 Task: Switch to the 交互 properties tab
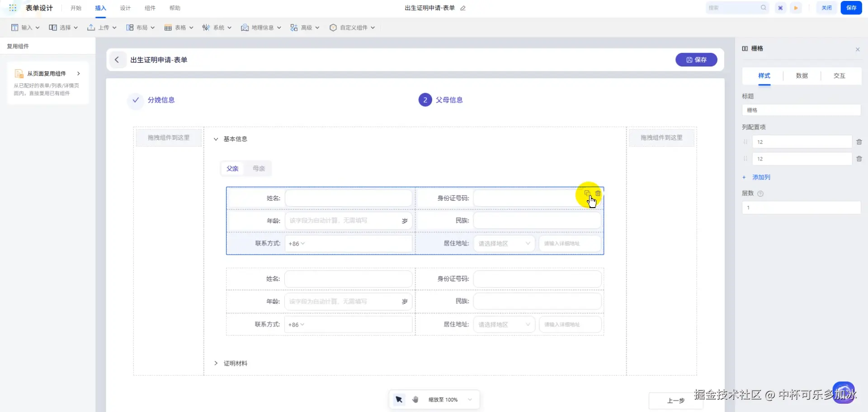coord(840,76)
